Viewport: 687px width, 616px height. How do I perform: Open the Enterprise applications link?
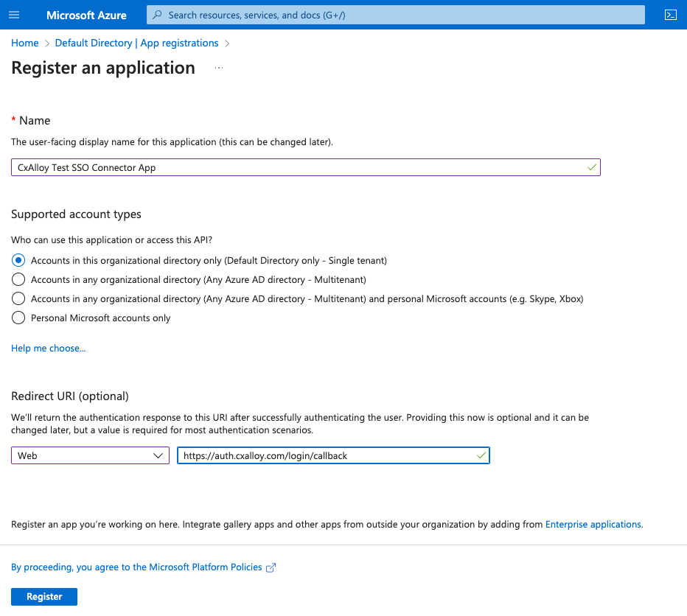coord(593,525)
